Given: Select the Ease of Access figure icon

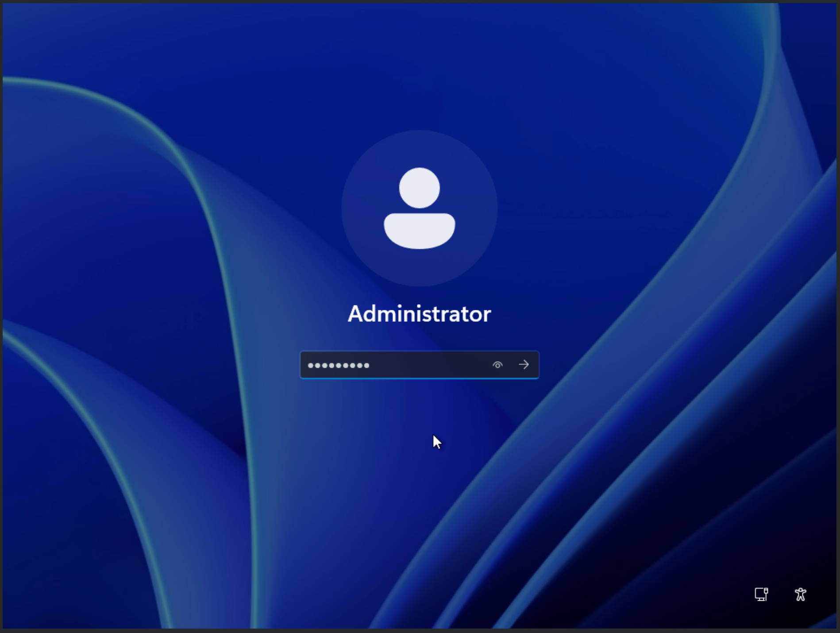Looking at the screenshot, I should click(801, 595).
